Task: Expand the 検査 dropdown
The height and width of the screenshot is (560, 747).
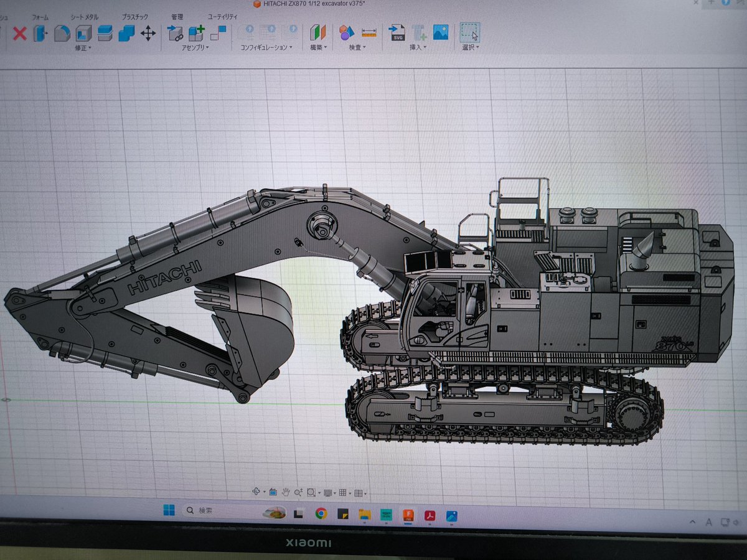Action: click(357, 47)
